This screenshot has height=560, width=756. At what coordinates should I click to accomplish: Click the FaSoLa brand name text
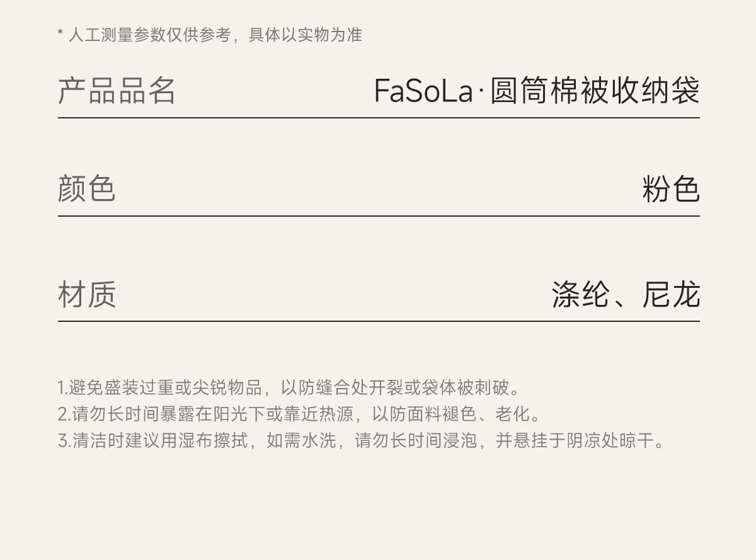tap(423, 91)
